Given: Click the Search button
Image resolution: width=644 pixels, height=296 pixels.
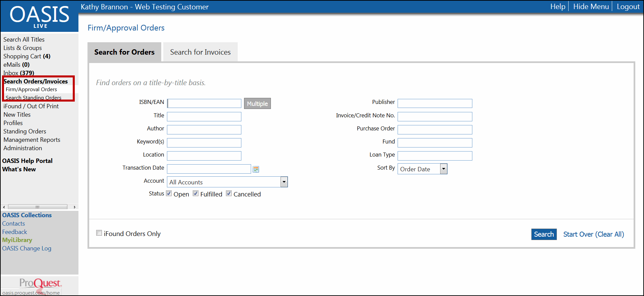Looking at the screenshot, I should click(544, 234).
